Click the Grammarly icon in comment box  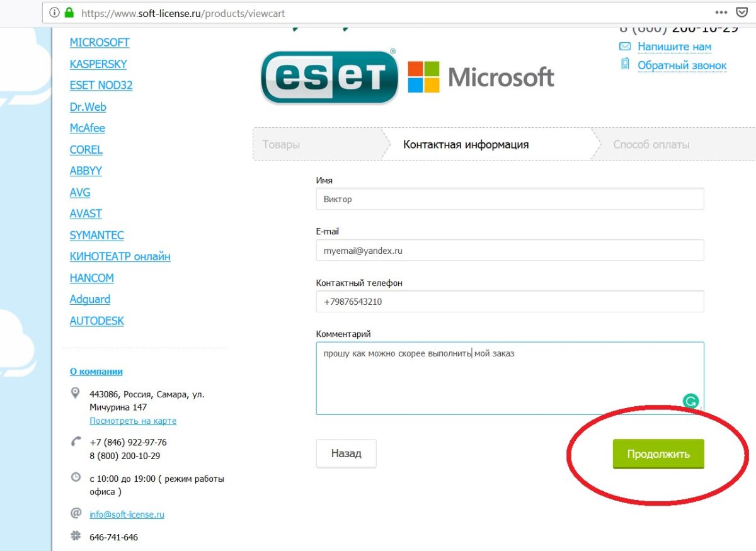pos(691,401)
